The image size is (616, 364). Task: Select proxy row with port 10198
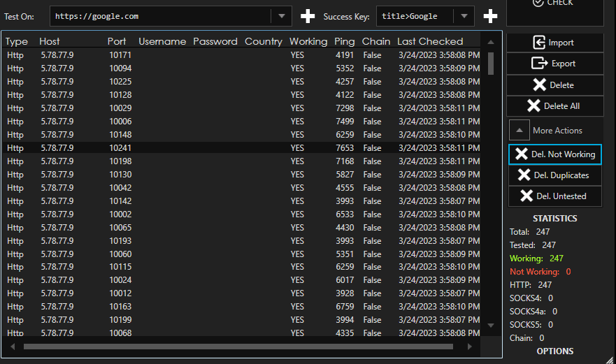point(242,161)
